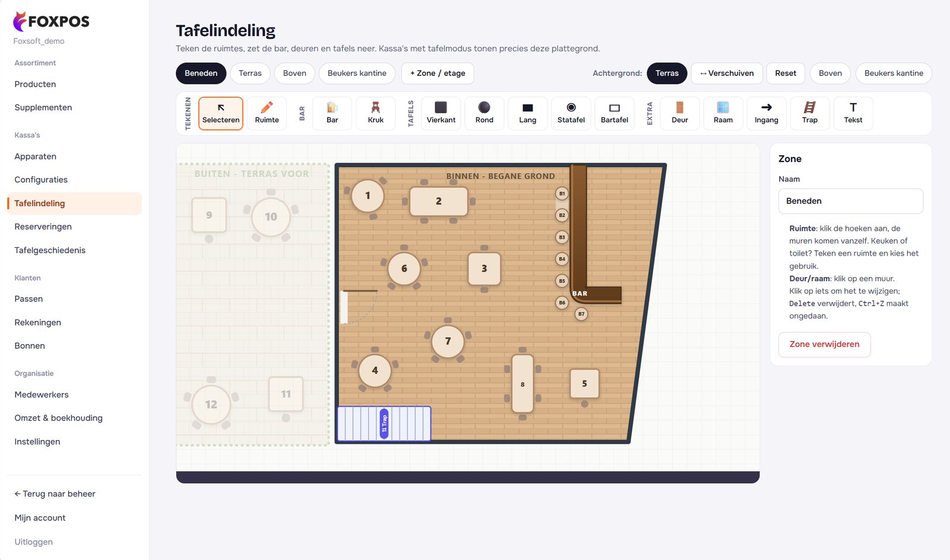Select square table 3 on the floor plan
The width and height of the screenshot is (950, 560).
click(484, 268)
